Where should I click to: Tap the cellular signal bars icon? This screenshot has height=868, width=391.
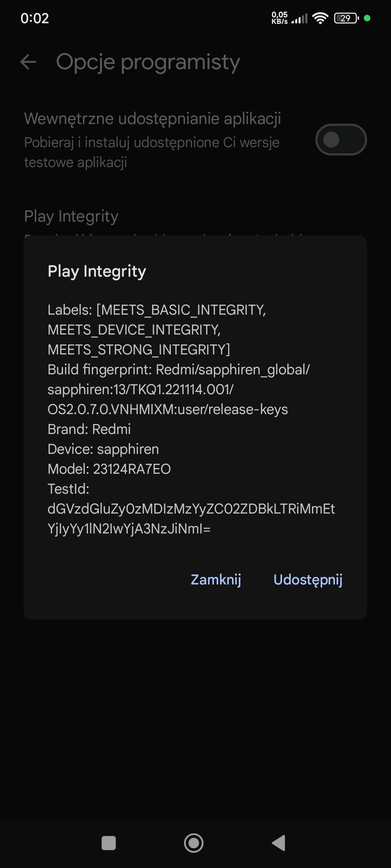[x=299, y=18]
